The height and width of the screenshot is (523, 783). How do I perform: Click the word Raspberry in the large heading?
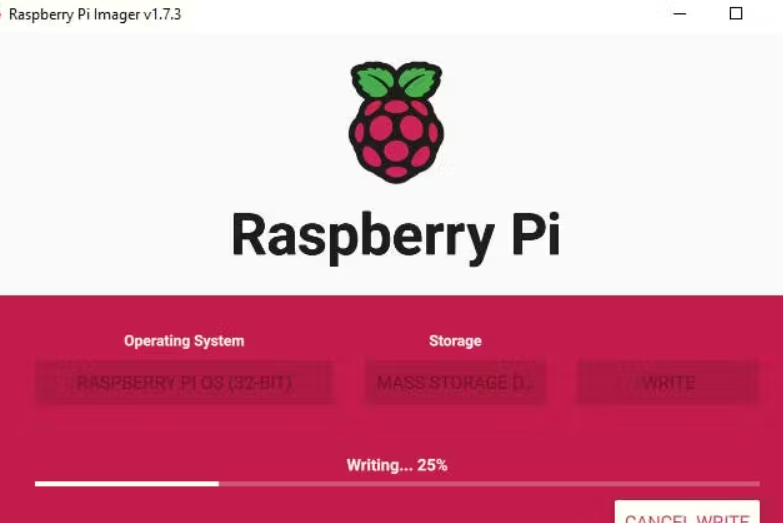click(364, 236)
